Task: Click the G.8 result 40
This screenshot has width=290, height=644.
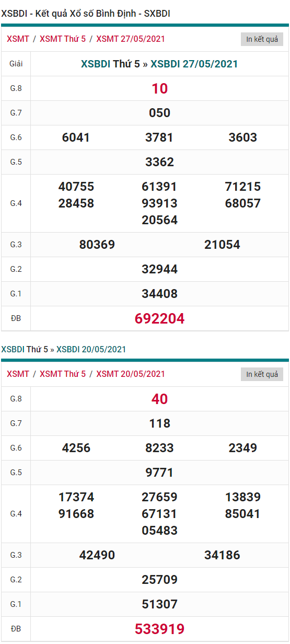Action: pos(159,399)
